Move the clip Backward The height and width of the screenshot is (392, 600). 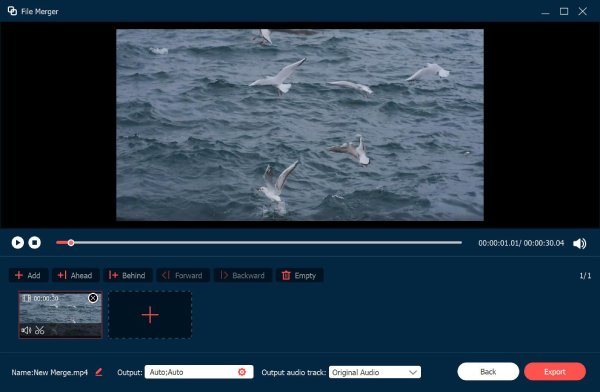243,275
